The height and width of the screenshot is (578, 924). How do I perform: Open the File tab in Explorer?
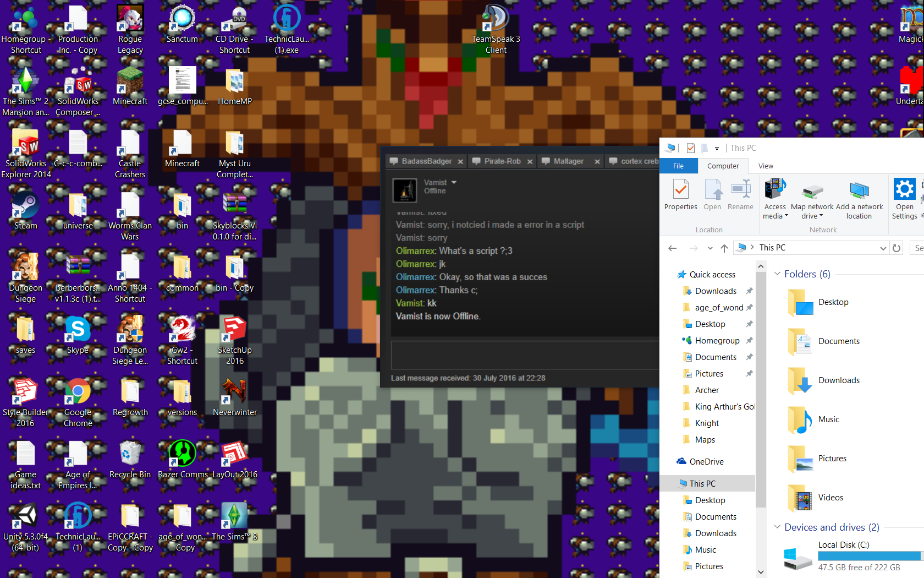tap(679, 166)
